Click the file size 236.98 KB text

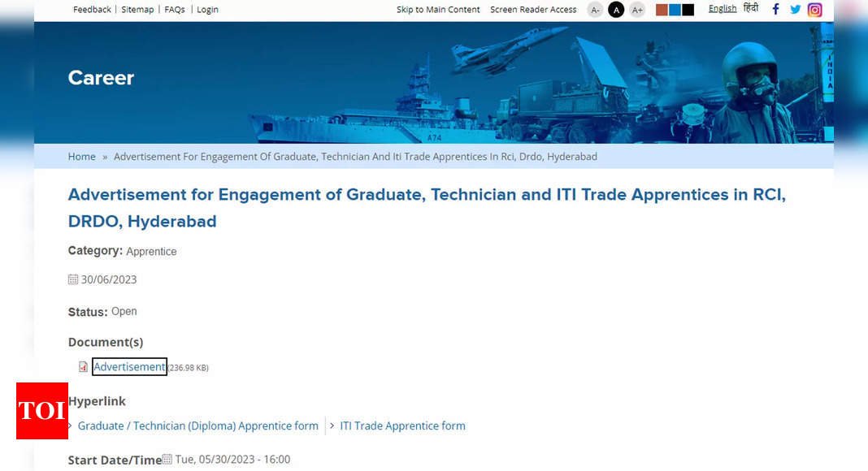coord(189,368)
